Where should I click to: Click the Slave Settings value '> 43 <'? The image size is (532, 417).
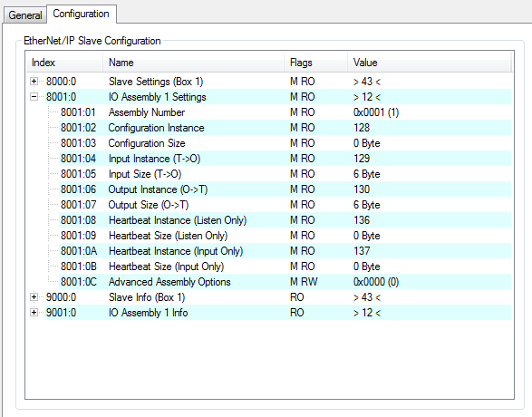click(367, 82)
